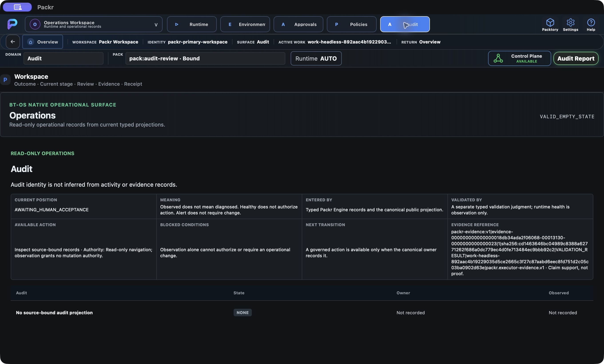Open the Packtory cube icon
This screenshot has height=364, width=604.
click(550, 22)
